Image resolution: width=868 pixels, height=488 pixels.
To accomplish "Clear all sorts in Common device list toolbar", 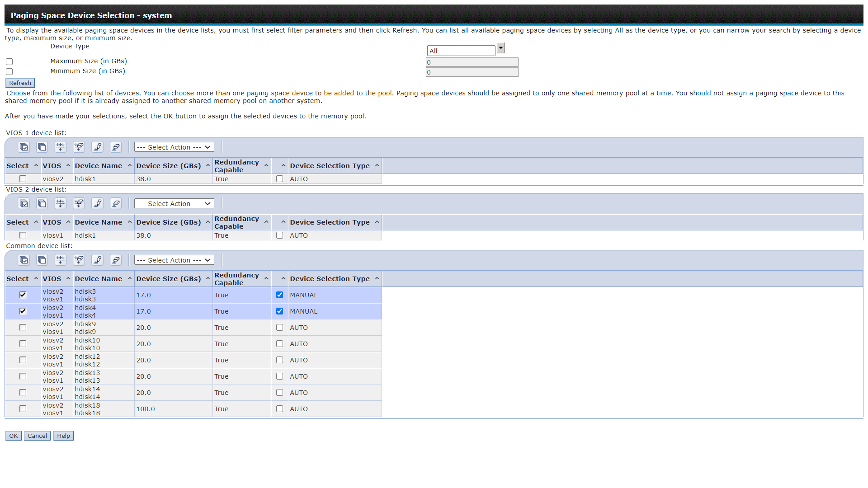I will click(116, 260).
